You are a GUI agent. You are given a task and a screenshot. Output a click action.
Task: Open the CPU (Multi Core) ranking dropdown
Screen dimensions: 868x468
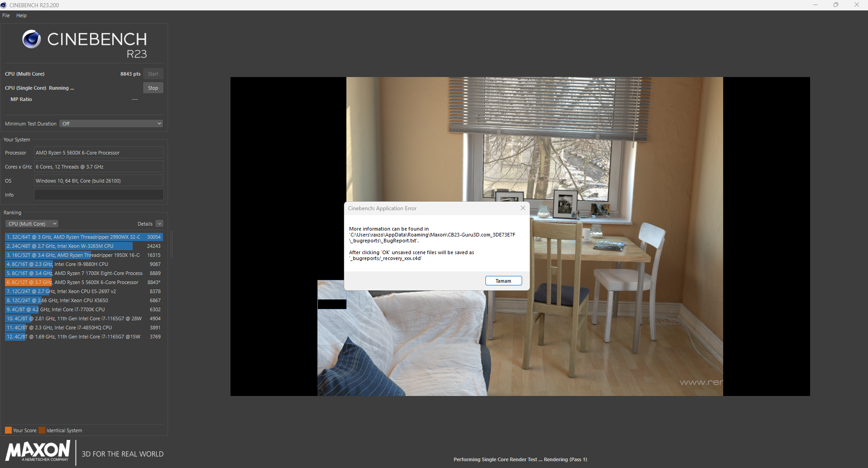coord(32,224)
